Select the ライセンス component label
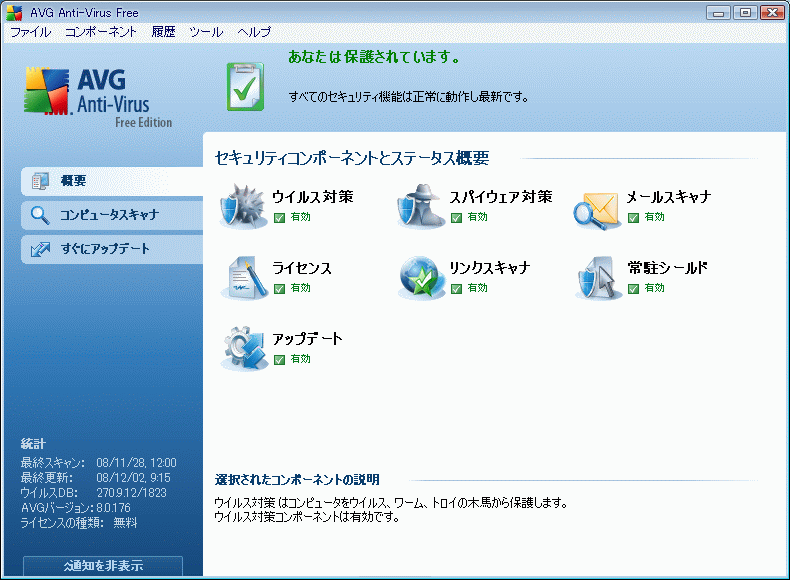790x580 pixels. pos(302,268)
